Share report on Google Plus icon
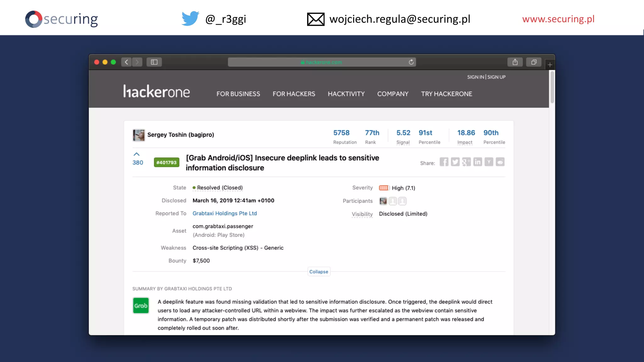644x362 pixels. 466,162
